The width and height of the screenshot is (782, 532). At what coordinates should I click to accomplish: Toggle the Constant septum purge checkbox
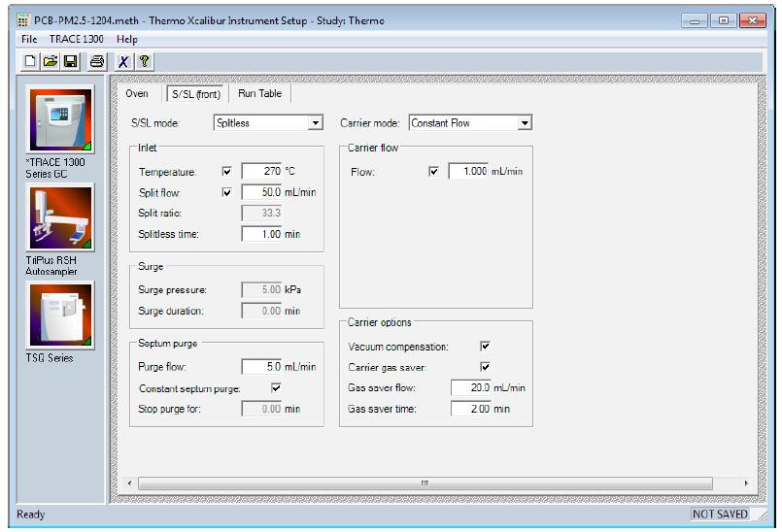click(276, 387)
